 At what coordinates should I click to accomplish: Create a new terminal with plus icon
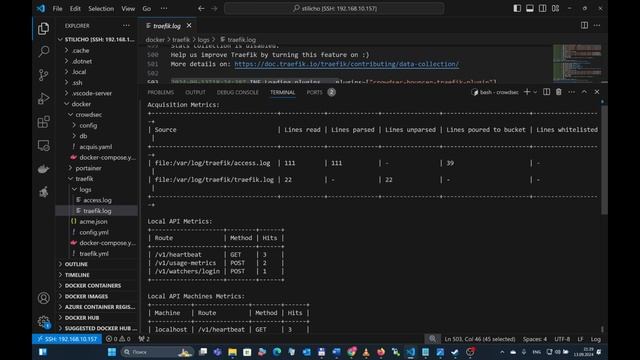527,92
